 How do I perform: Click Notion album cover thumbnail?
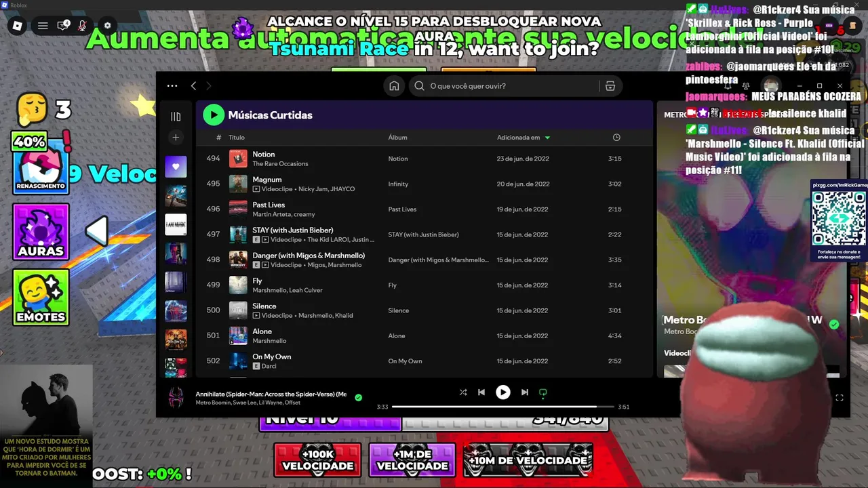click(238, 159)
